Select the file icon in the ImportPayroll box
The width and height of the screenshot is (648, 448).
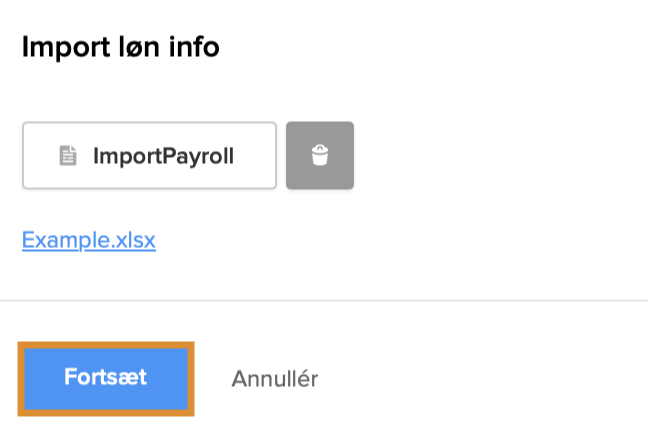coord(68,156)
